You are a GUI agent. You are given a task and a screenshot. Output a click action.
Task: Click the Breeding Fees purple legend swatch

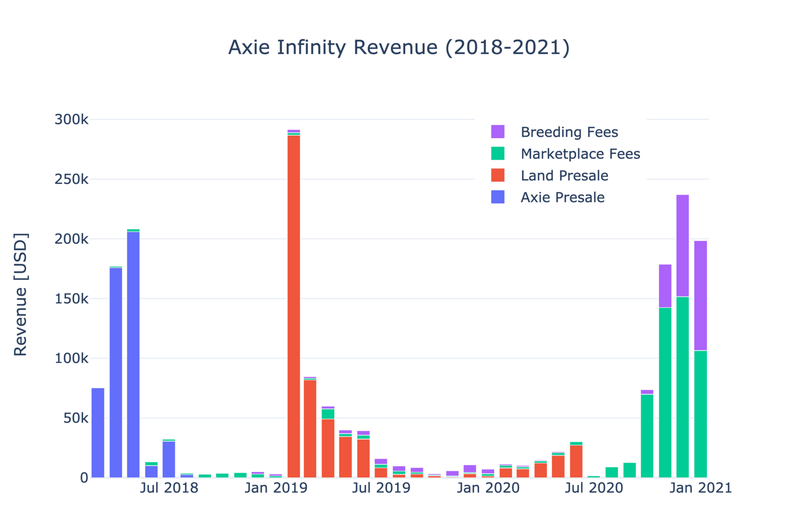(x=497, y=132)
